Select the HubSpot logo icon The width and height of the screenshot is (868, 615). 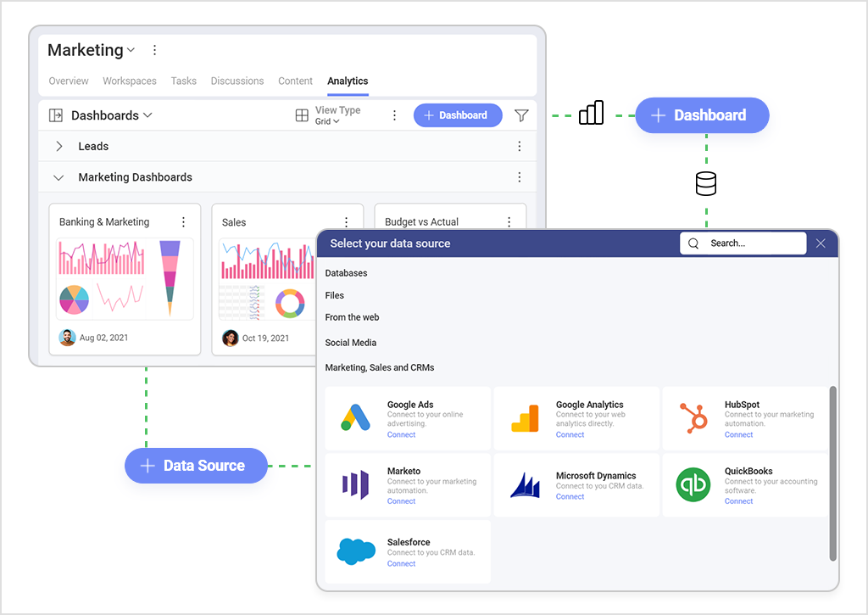point(693,418)
